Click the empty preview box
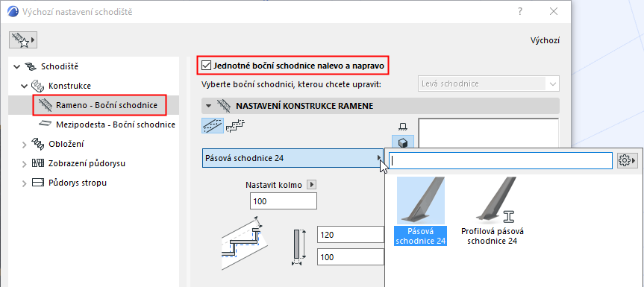Image resolution: width=644 pixels, height=287 pixels. [x=488, y=133]
